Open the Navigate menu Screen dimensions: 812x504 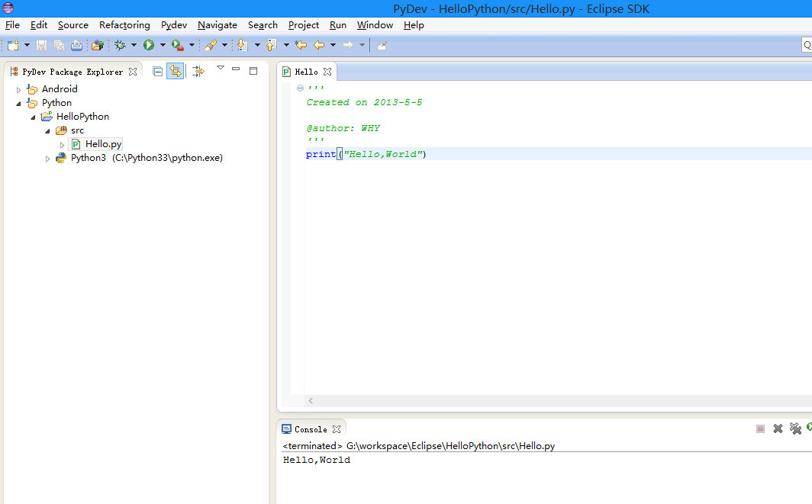(217, 25)
